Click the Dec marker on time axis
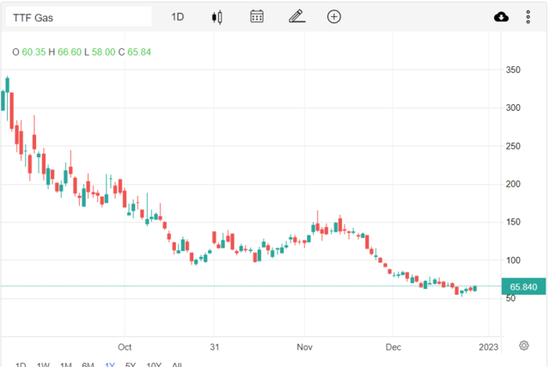This screenshot has width=550, height=367. pyautogui.click(x=393, y=347)
